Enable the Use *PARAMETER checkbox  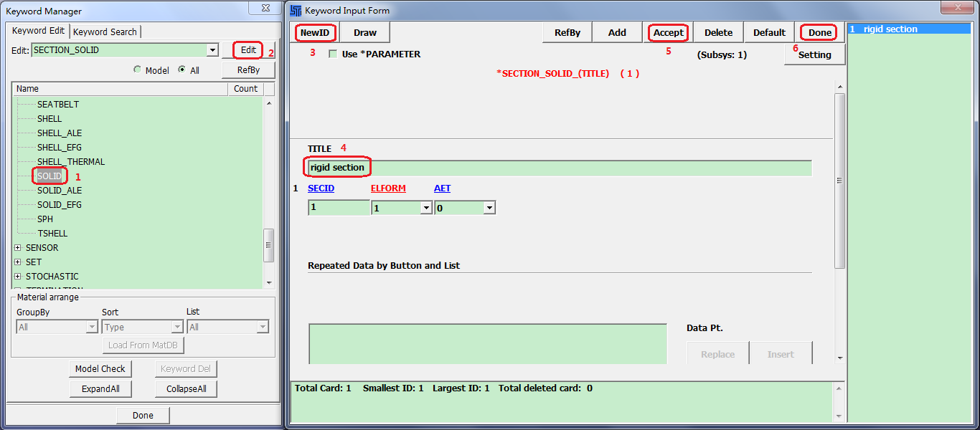click(x=333, y=54)
